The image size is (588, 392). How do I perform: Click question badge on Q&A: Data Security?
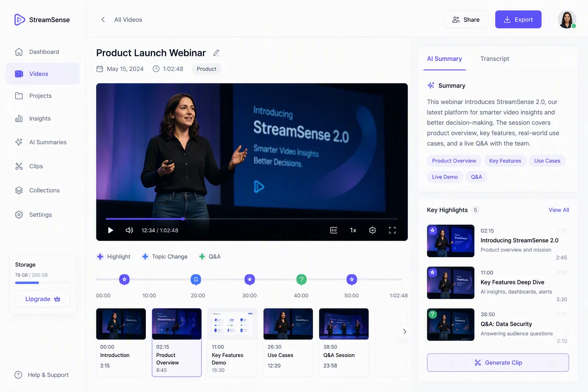(x=433, y=314)
